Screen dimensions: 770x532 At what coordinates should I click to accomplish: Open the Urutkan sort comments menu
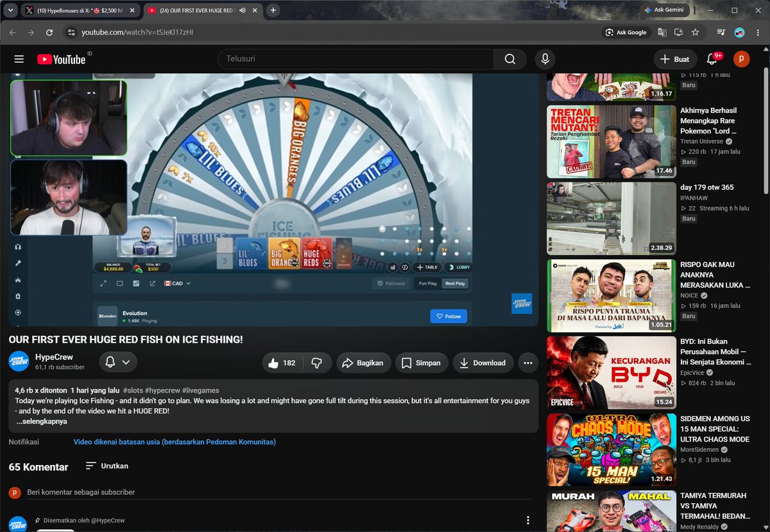pyautogui.click(x=107, y=466)
